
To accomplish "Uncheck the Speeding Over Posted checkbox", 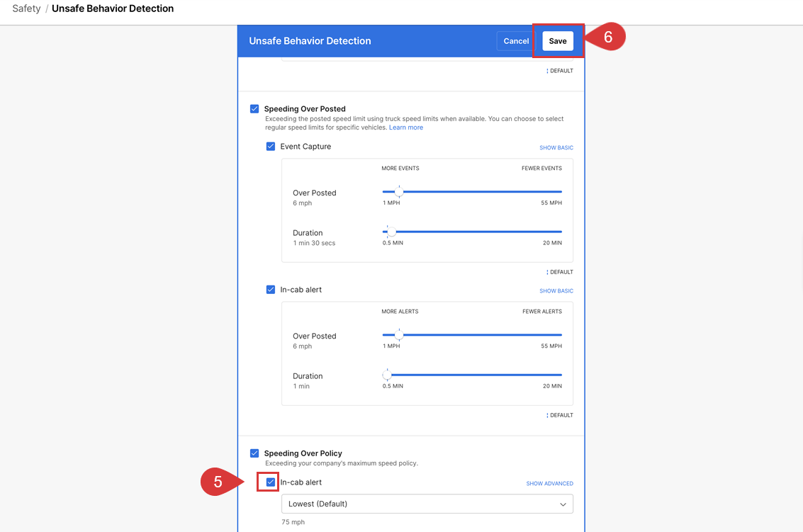I will click(254, 109).
